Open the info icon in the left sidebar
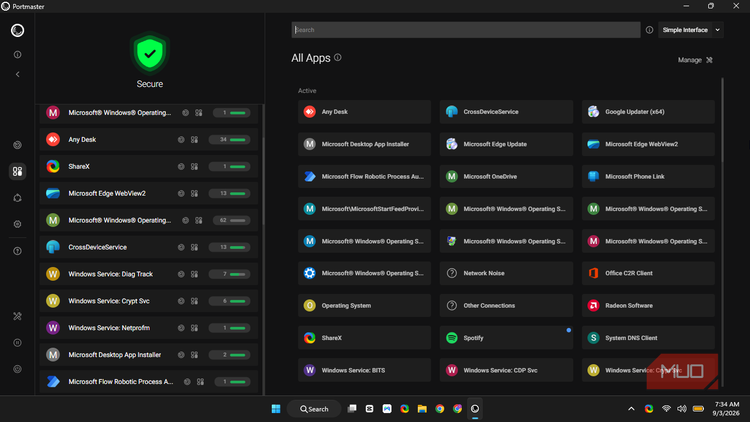The height and width of the screenshot is (422, 750). [x=18, y=55]
